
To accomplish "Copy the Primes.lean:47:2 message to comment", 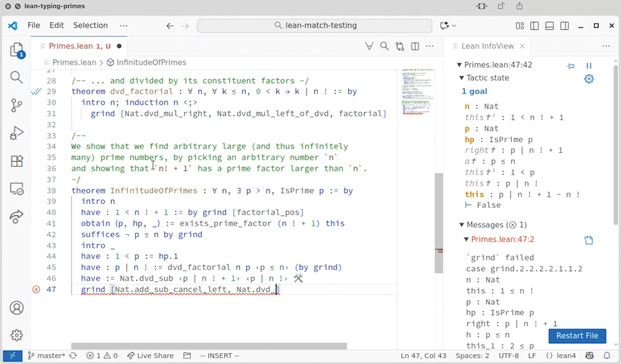I will [589, 240].
